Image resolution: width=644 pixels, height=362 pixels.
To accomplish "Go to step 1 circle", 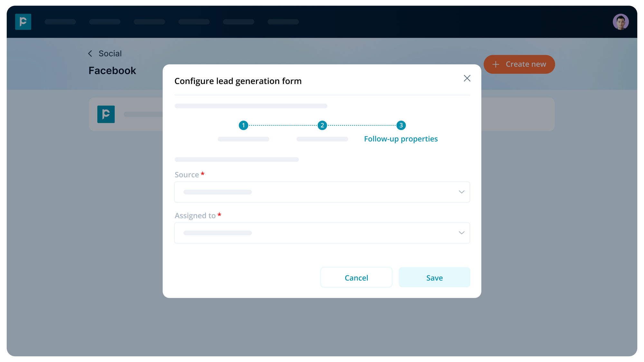I will [243, 125].
